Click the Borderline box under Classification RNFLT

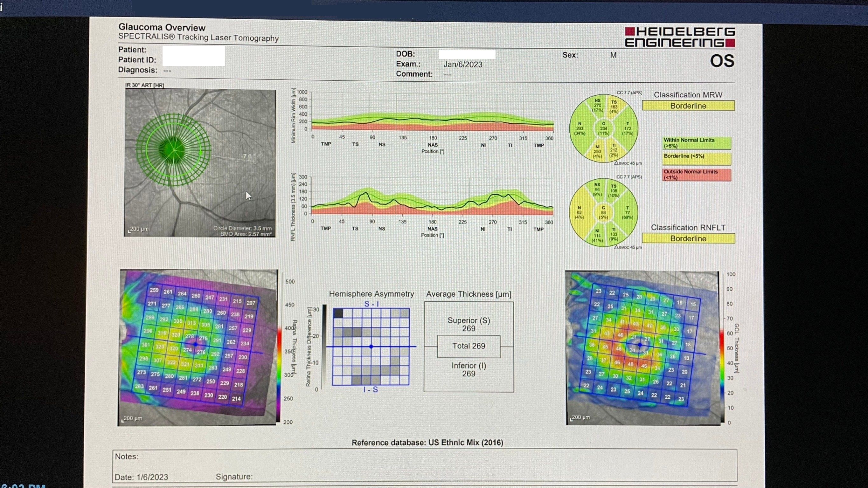tap(688, 238)
